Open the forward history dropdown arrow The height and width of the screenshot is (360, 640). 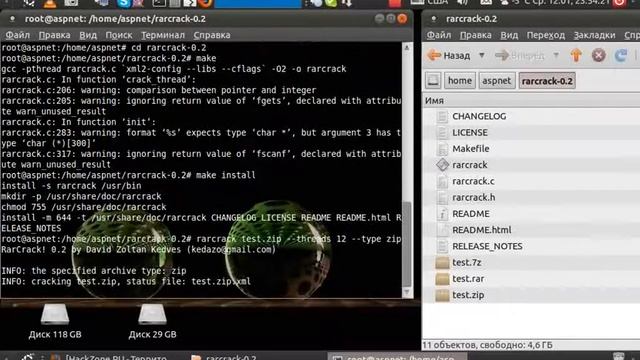coord(556,55)
